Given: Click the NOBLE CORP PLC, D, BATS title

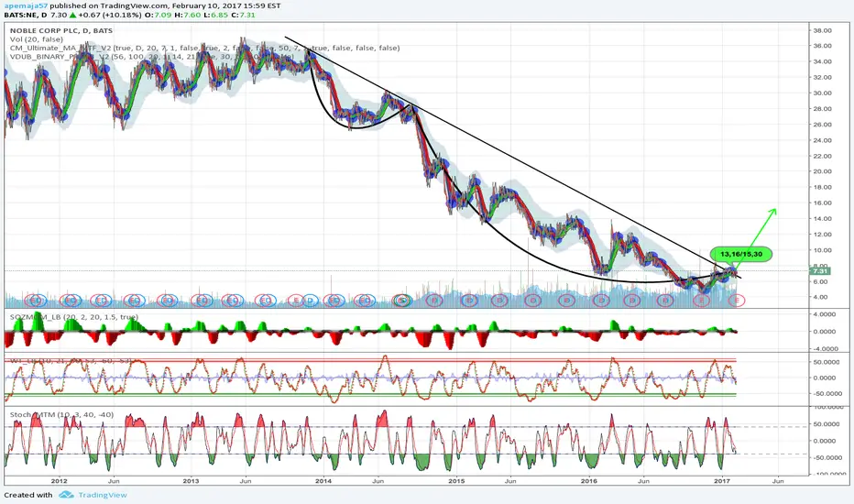Looking at the screenshot, I should tap(61, 30).
